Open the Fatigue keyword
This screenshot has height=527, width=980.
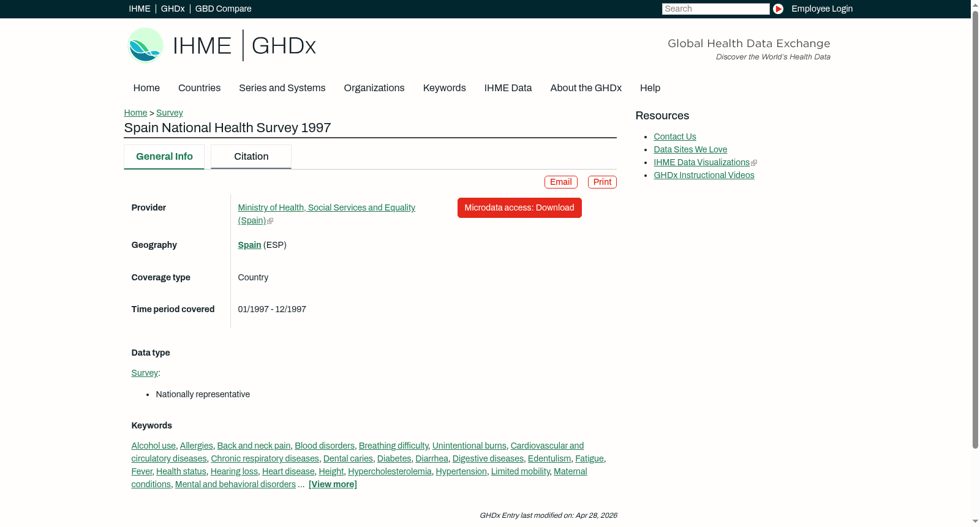(589, 459)
